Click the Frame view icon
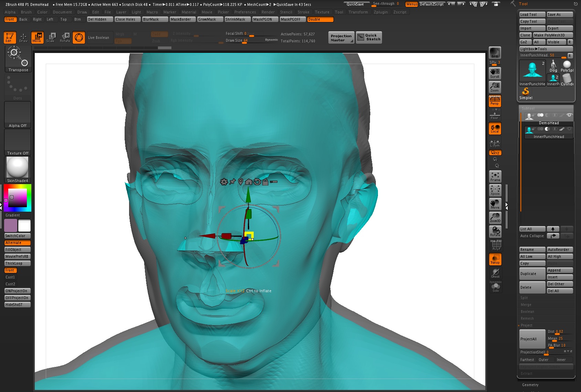The height and width of the screenshot is (392, 581). (495, 177)
